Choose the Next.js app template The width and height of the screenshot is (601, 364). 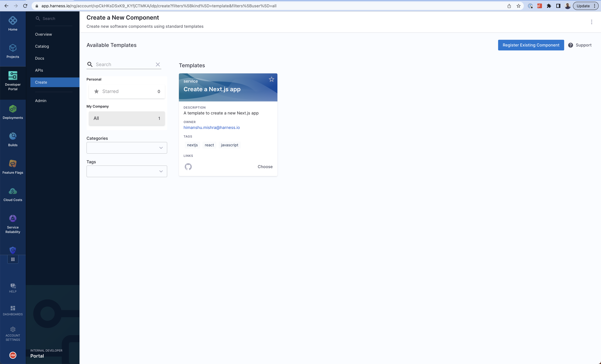265,167
